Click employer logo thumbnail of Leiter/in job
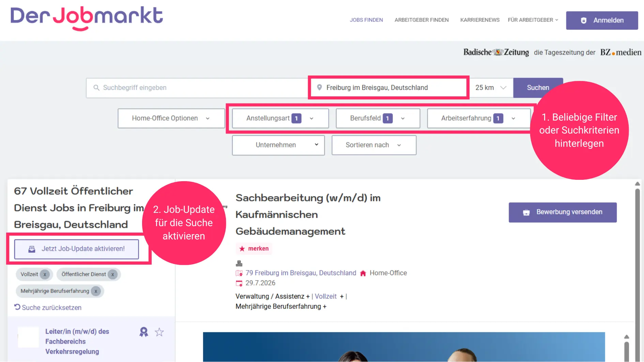Screen dimensions: 644x362 coord(28,337)
